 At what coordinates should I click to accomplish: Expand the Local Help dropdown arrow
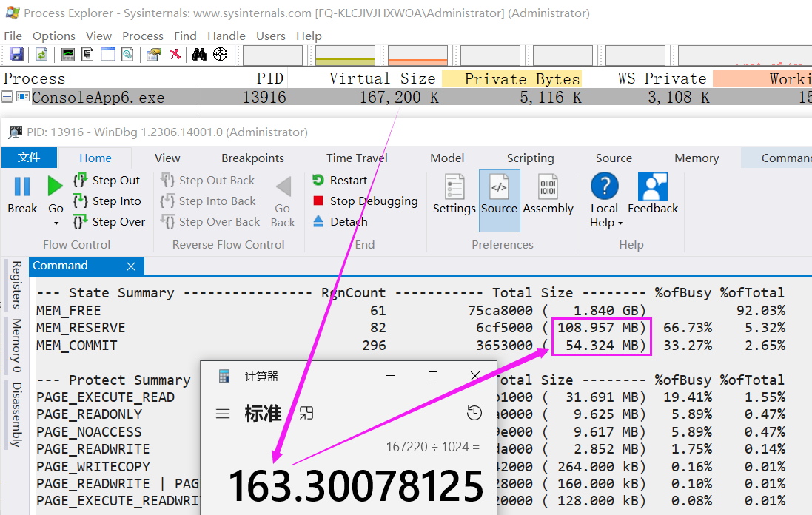point(620,223)
